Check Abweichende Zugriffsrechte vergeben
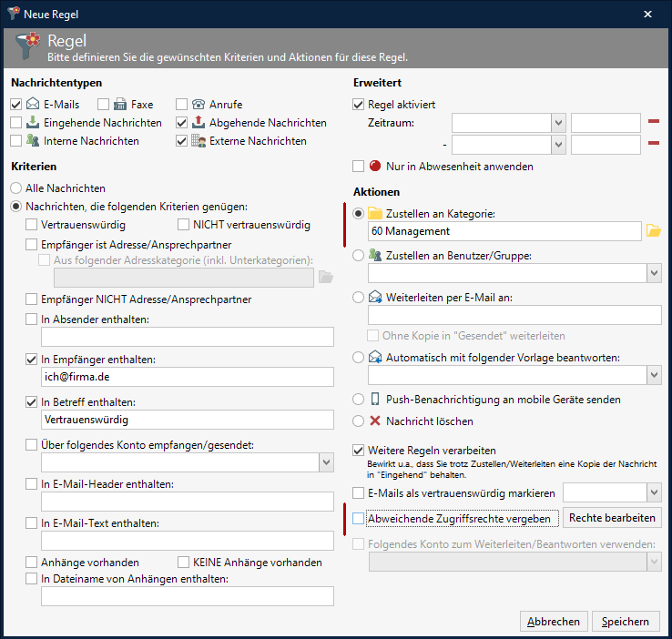The image size is (672, 639). [x=358, y=518]
